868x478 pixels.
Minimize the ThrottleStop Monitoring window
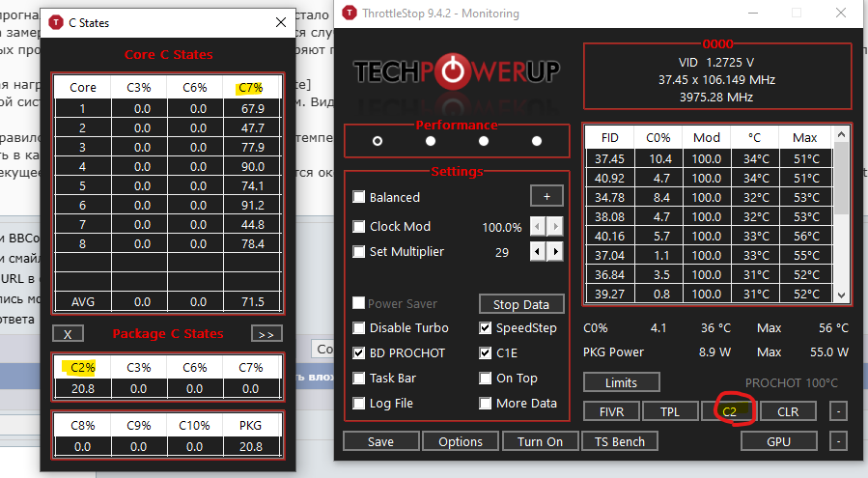click(x=753, y=13)
